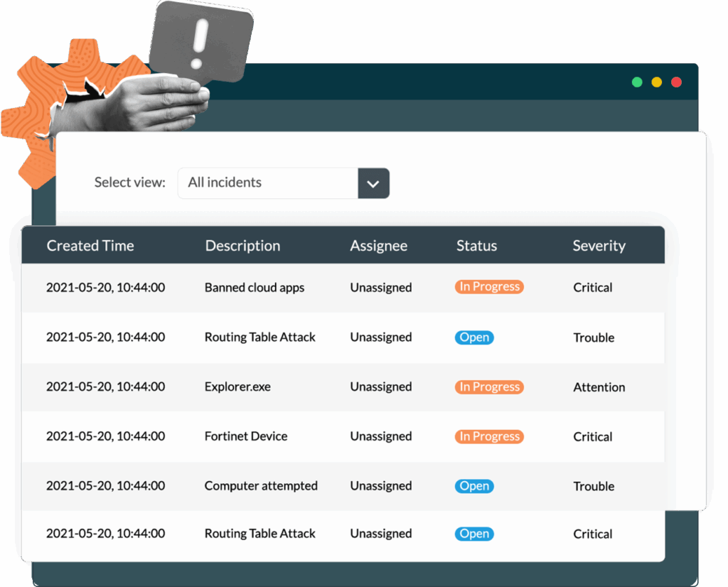Image resolution: width=728 pixels, height=587 pixels.
Task: Click Unassigned in Fortinet Device row
Action: 381,436
